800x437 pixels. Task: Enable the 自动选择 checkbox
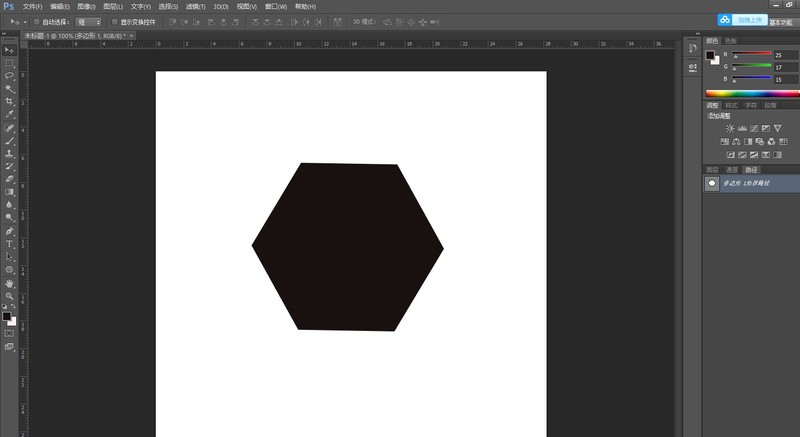pos(36,20)
